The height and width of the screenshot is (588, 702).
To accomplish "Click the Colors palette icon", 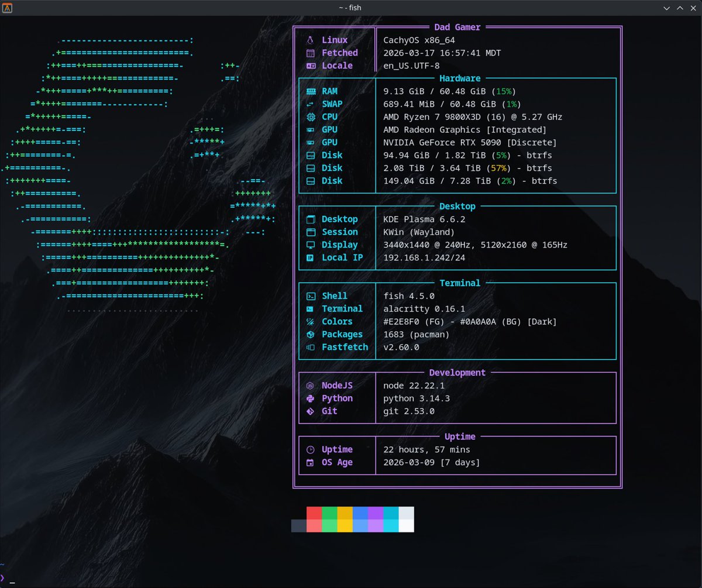I will coord(311,322).
